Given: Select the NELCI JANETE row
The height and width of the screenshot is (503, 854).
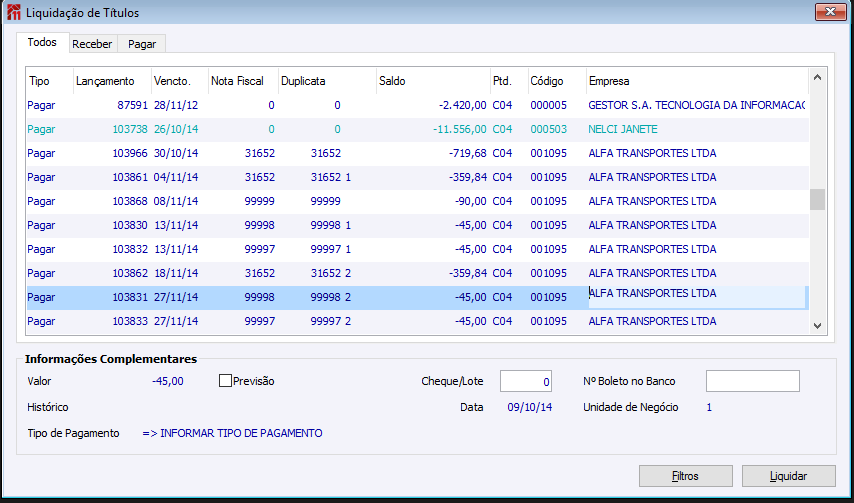Looking at the screenshot, I should [418, 130].
